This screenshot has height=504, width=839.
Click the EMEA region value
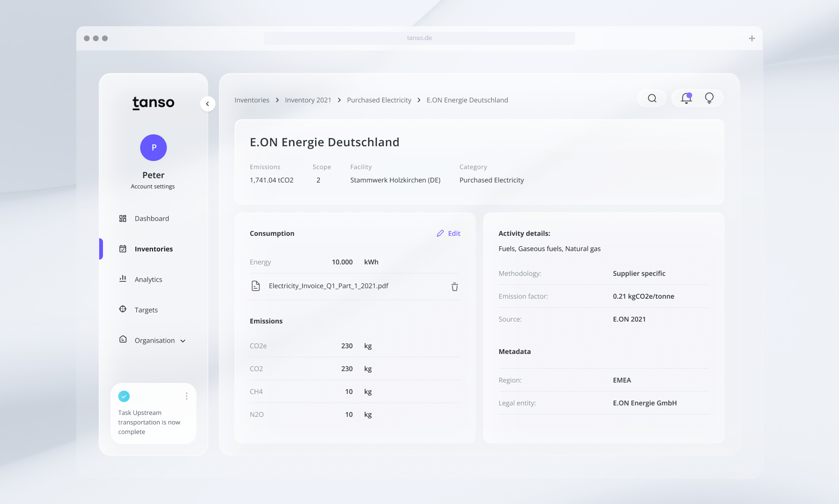tap(622, 380)
